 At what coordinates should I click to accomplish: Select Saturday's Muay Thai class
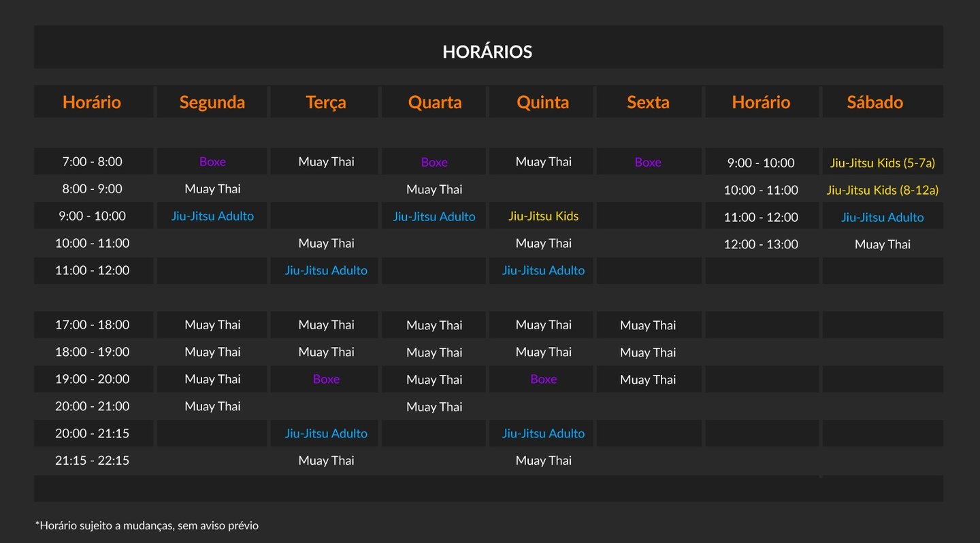[x=883, y=244]
